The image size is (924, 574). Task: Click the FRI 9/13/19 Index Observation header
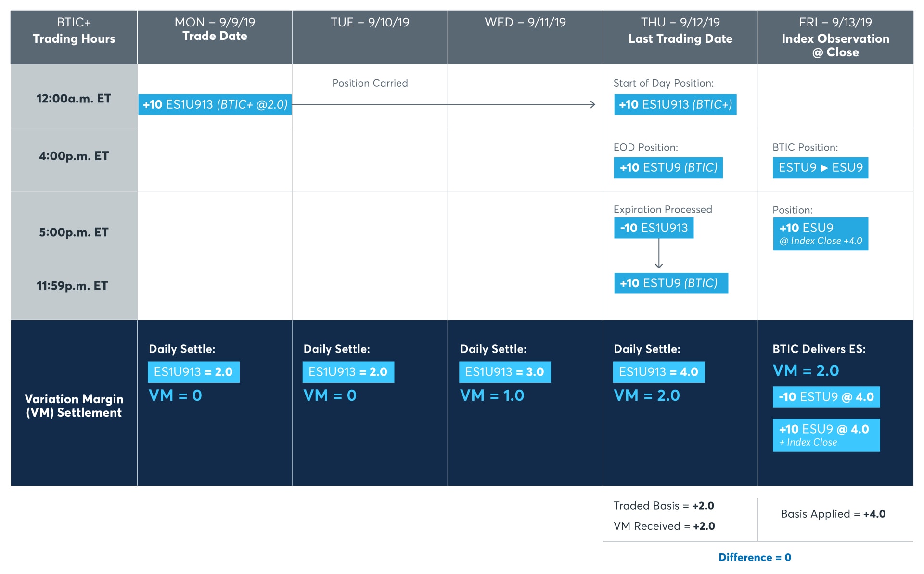pyautogui.click(x=835, y=37)
